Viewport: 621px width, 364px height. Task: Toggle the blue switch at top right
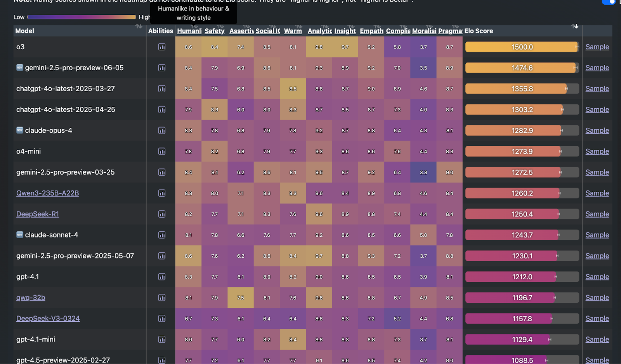pyautogui.click(x=609, y=2)
